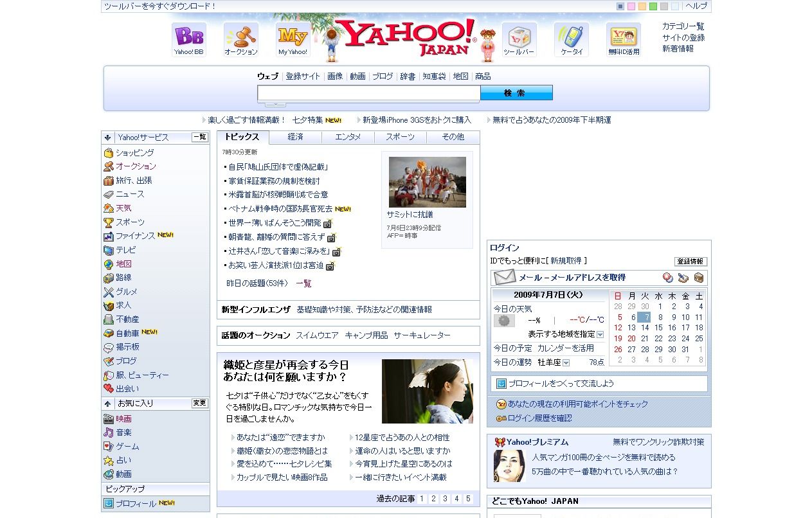The height and width of the screenshot is (518, 812).
Task: Collapse the Yahoo!サービス section arrow
Action: [108, 138]
